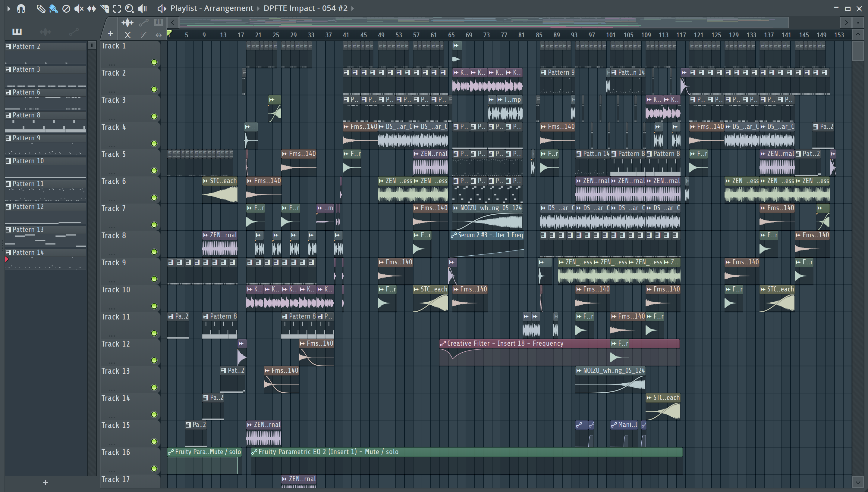Mute Track 11 with its green light
Image resolution: width=868 pixels, height=492 pixels.
pyautogui.click(x=154, y=333)
